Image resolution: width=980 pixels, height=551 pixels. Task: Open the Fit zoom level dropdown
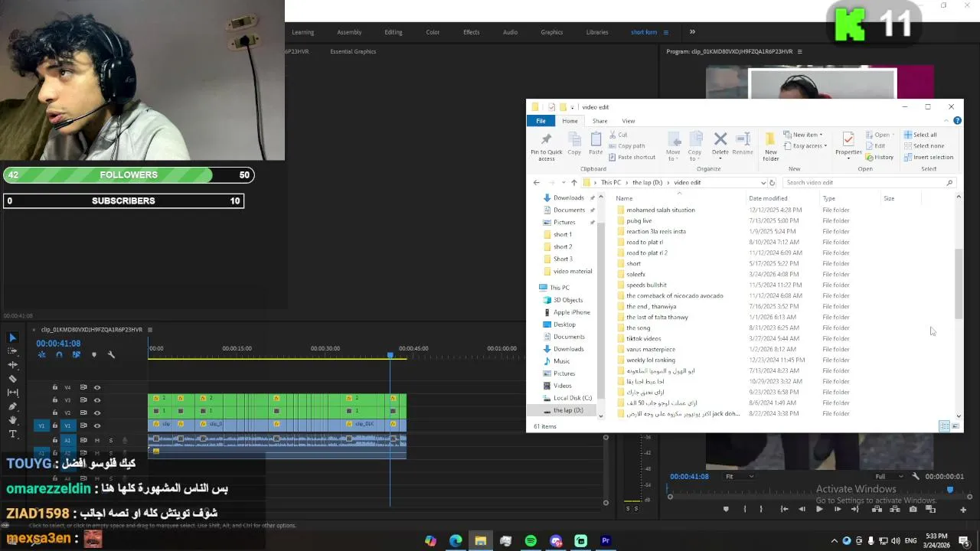739,476
